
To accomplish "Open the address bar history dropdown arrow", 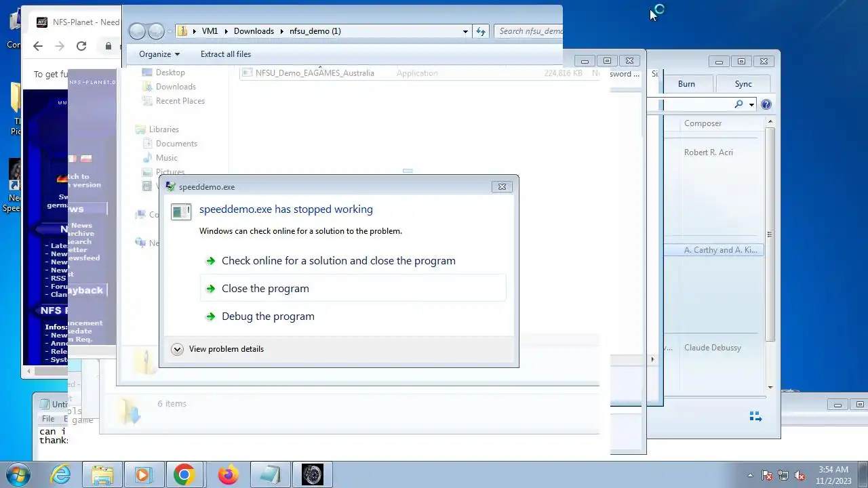I will pos(465,31).
